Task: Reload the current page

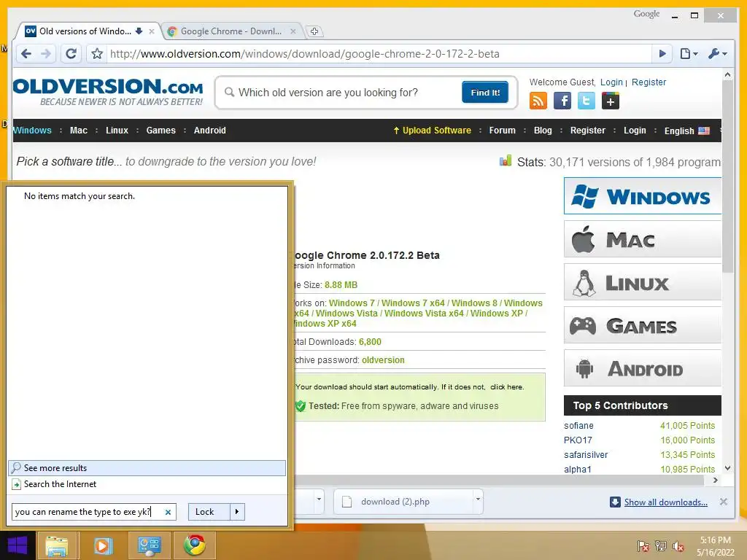Action: click(71, 54)
